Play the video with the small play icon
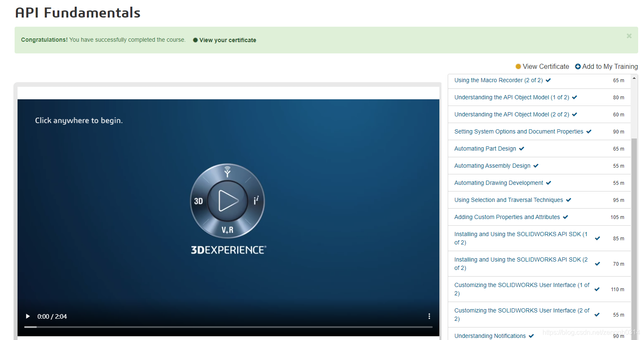Screen dimensions: 644x340 tap(28, 316)
